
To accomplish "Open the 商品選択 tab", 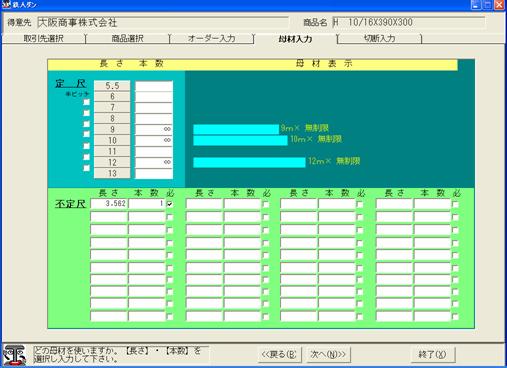I will click(x=127, y=38).
